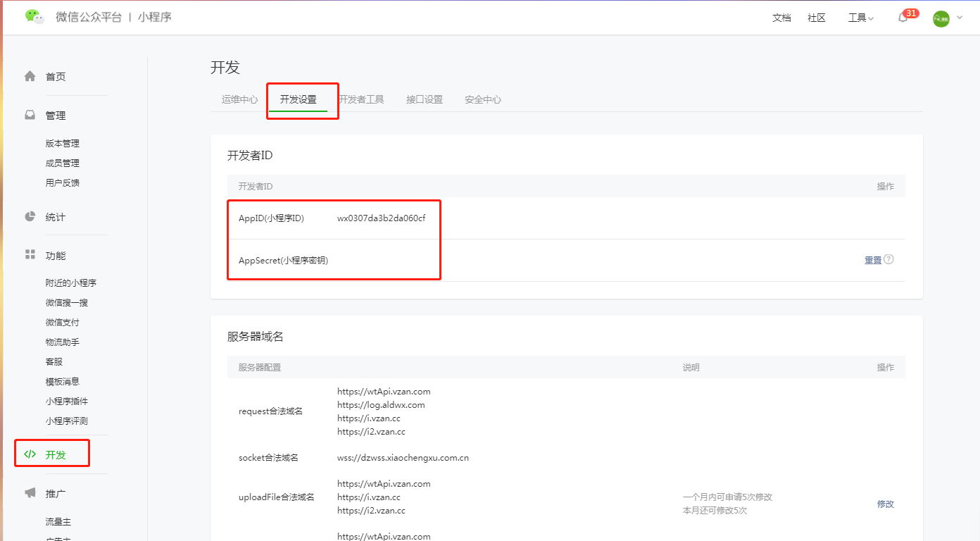Click the request合法域名 label
This screenshot has height=541, width=980.
coord(270,411)
